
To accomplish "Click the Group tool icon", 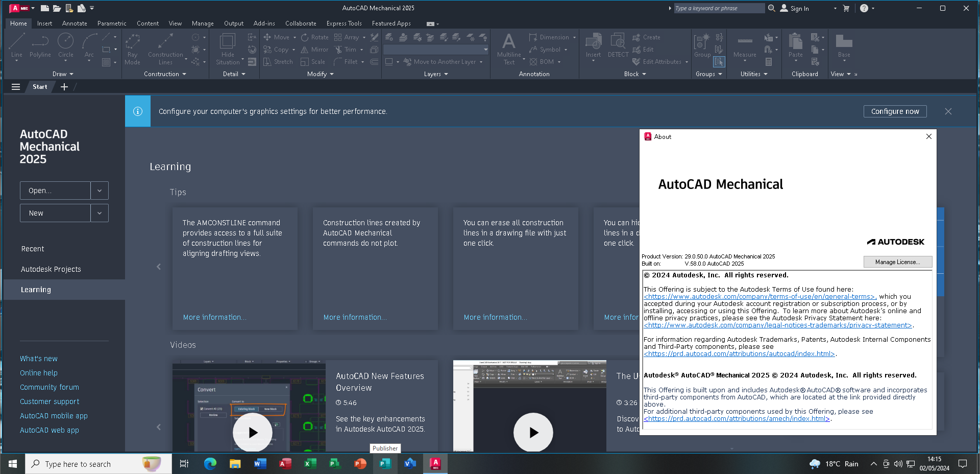I will (x=702, y=41).
